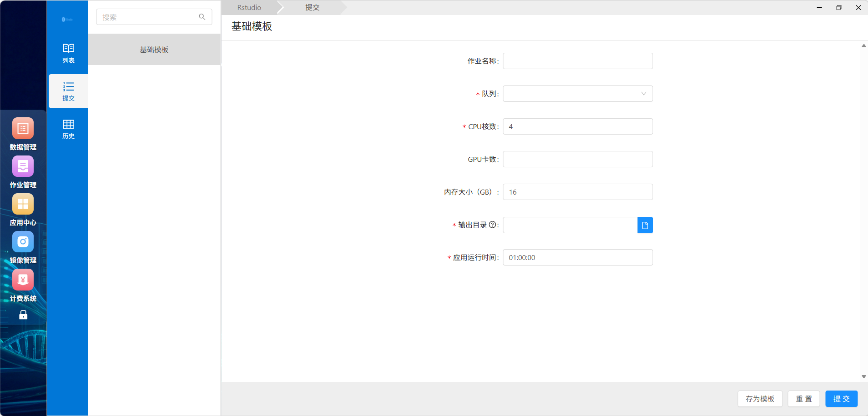The width and height of the screenshot is (868, 416).
Task: Restore the window size
Action: pos(839,7)
